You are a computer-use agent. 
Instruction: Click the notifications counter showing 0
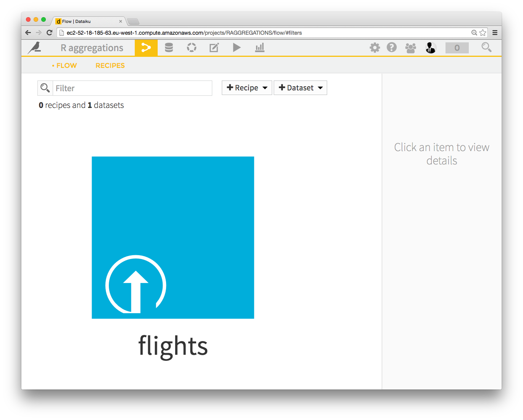point(457,48)
